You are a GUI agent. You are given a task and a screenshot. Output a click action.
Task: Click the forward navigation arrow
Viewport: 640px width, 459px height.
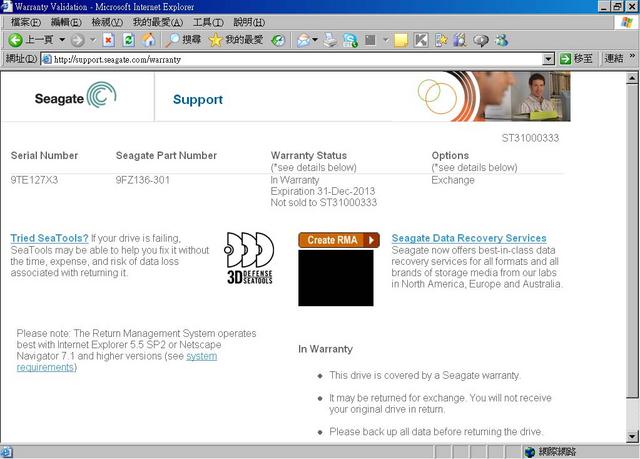pos(78,40)
